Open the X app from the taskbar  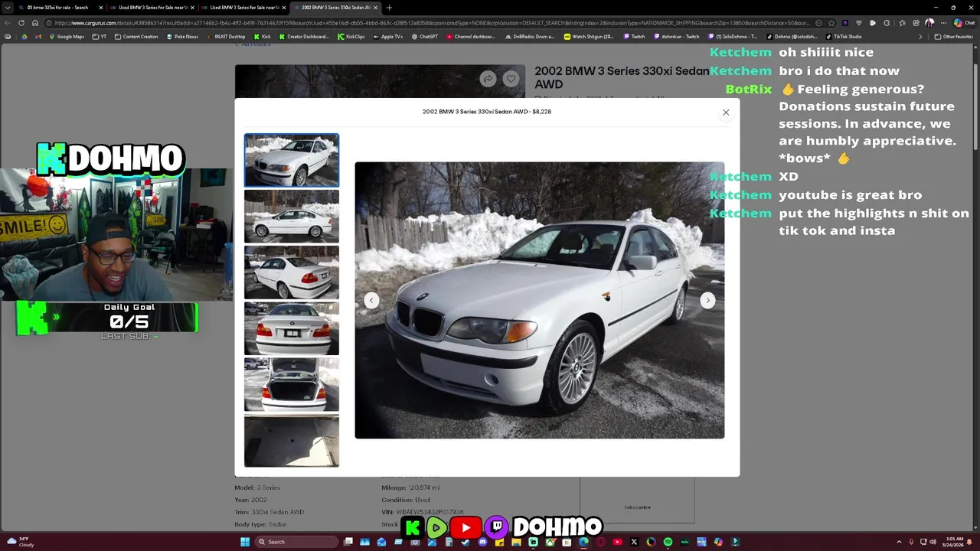coord(634,542)
